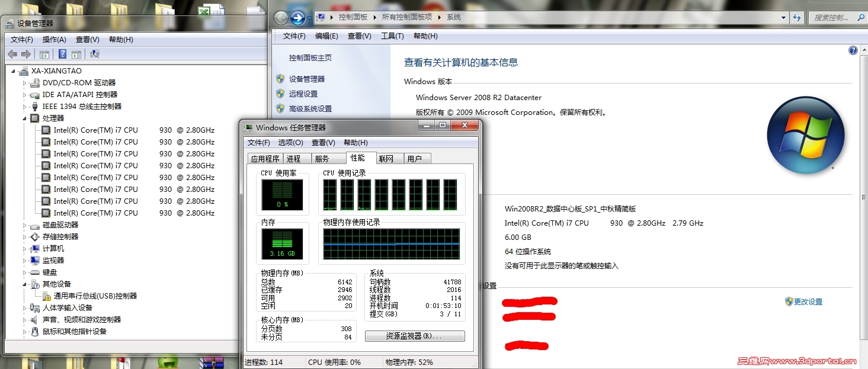This screenshot has height=369, width=868.
Task: Select the 计算机 category icon
Action: click(x=35, y=249)
